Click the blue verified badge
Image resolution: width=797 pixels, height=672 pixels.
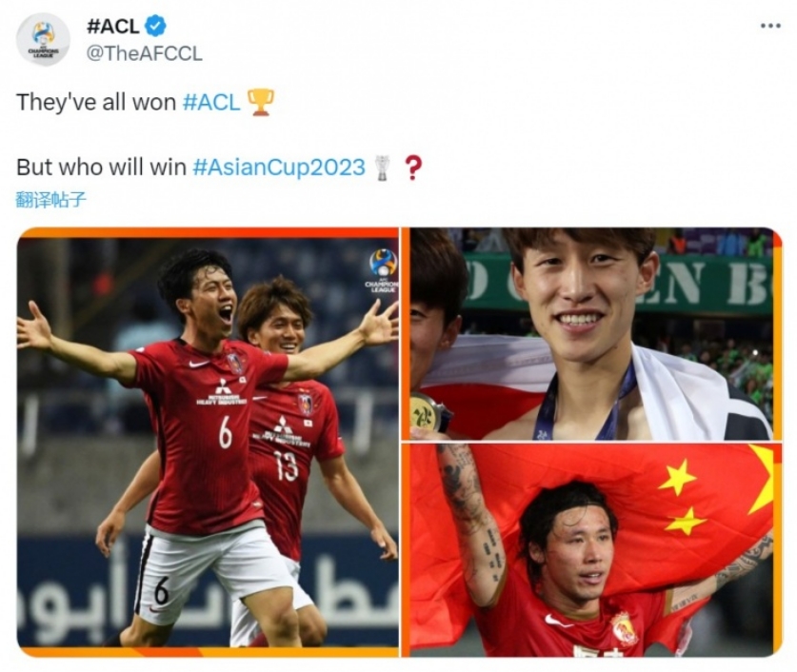tap(155, 26)
